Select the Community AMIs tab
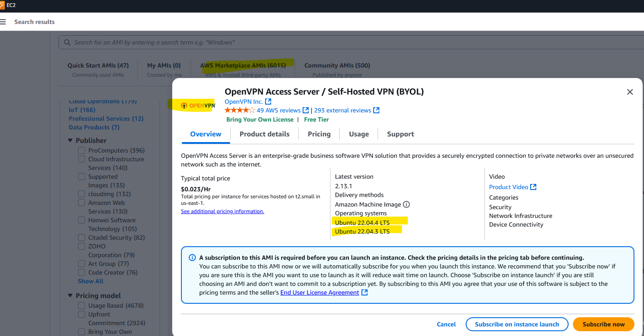 [x=337, y=69]
